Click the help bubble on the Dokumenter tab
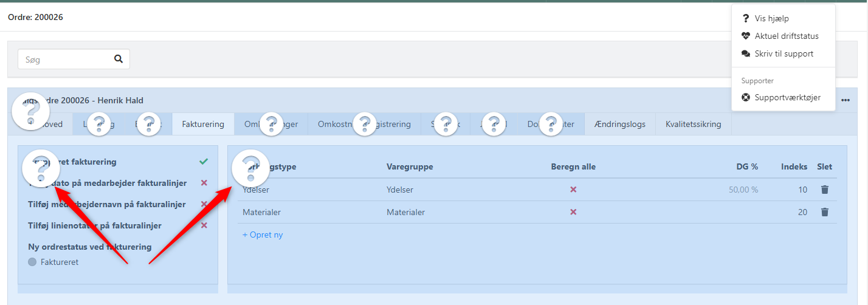Screen dimensions: 868x305 pos(551,123)
